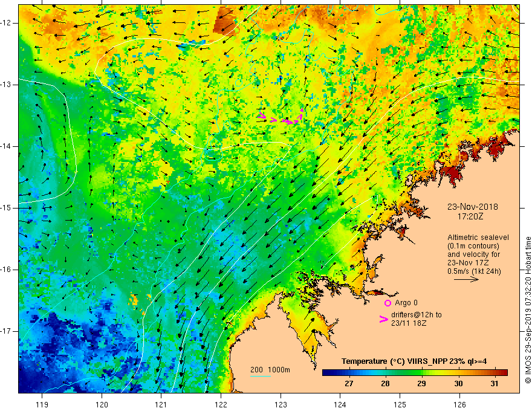
Task: Click the longitude axis label 119
Action: (42, 404)
